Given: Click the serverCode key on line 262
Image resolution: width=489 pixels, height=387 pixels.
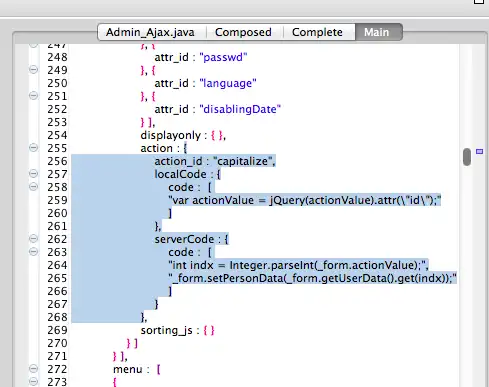Looking at the screenshot, I should 184,239.
